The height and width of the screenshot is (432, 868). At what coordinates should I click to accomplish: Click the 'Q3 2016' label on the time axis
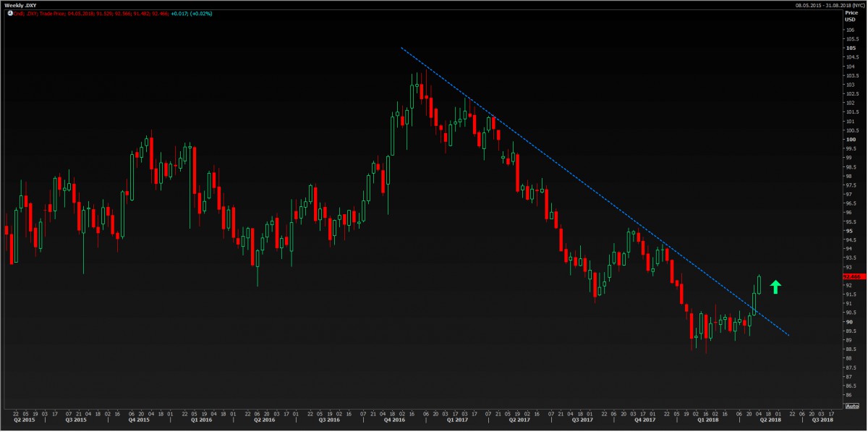(329, 420)
